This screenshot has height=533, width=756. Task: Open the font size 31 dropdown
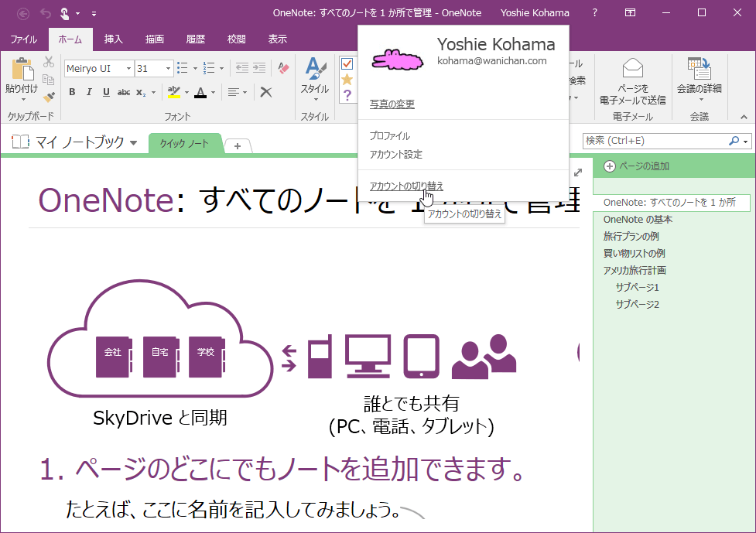168,68
